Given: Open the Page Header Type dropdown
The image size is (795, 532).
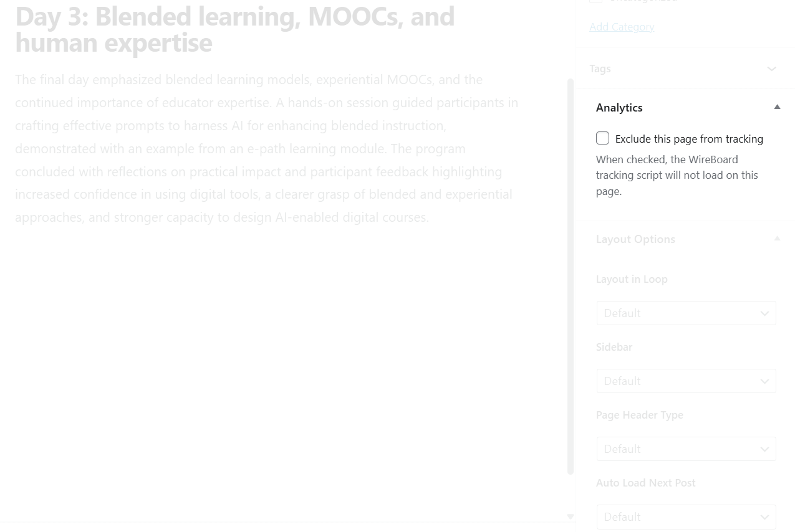Looking at the screenshot, I should (686, 449).
